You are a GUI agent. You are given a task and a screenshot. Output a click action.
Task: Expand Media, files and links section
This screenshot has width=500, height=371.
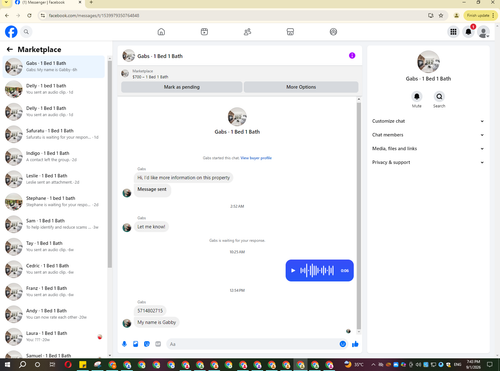tap(428, 148)
